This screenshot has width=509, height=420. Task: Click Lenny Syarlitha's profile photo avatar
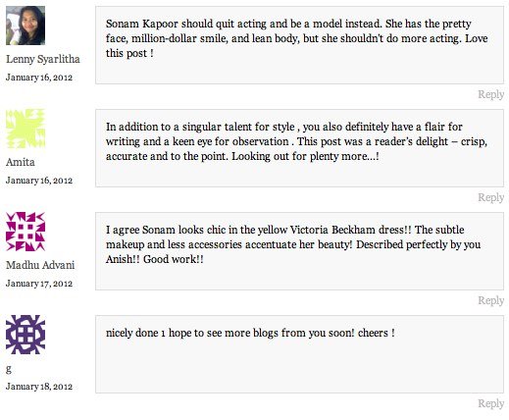25,26
